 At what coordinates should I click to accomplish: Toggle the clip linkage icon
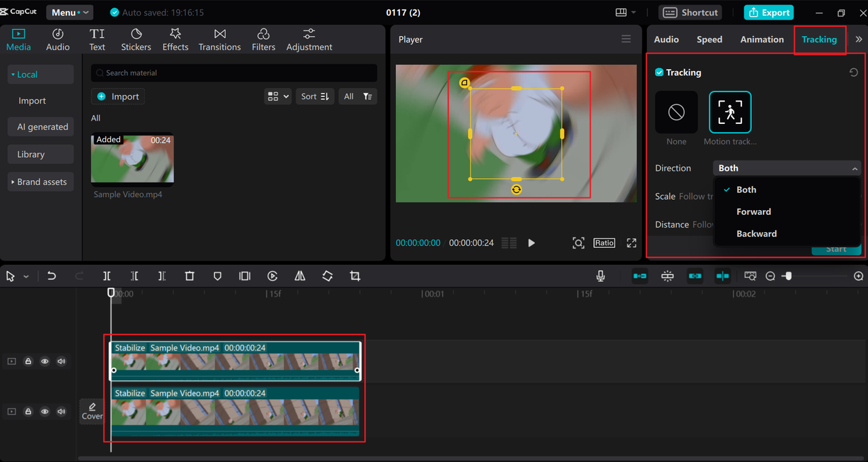694,276
